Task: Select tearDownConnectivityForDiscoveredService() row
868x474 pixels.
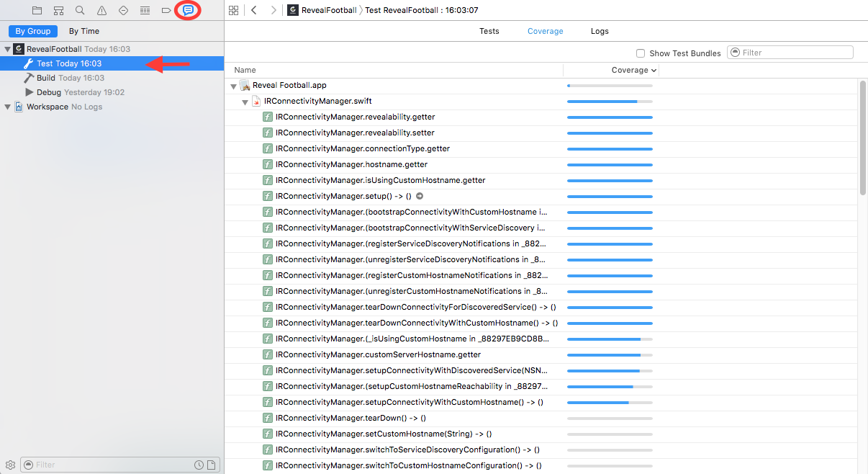Action: click(541, 307)
